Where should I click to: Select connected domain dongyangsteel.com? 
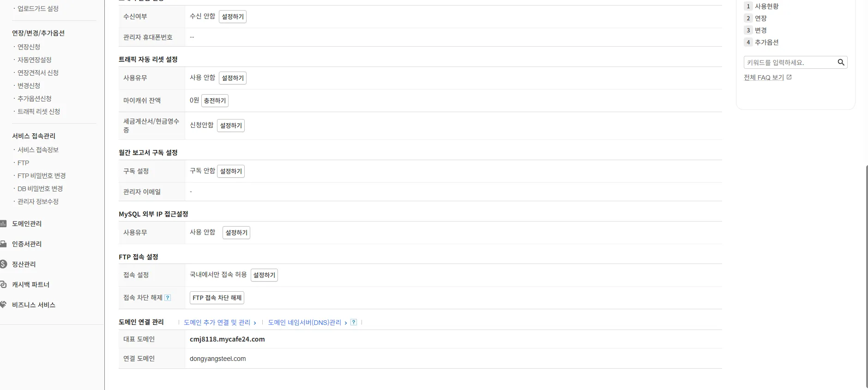click(x=218, y=359)
